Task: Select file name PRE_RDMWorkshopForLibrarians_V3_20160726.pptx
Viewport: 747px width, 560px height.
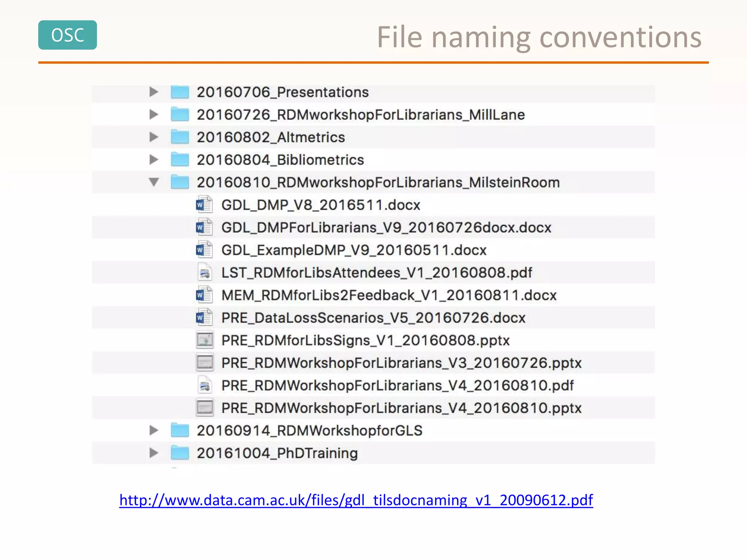Action: [x=402, y=363]
